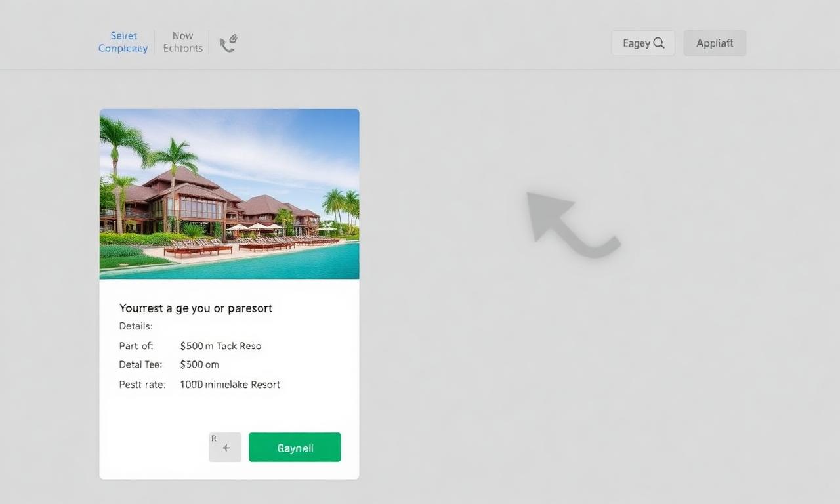Select the '1000 minielake Resort' value
This screenshot has width=840, height=504.
coord(230,385)
